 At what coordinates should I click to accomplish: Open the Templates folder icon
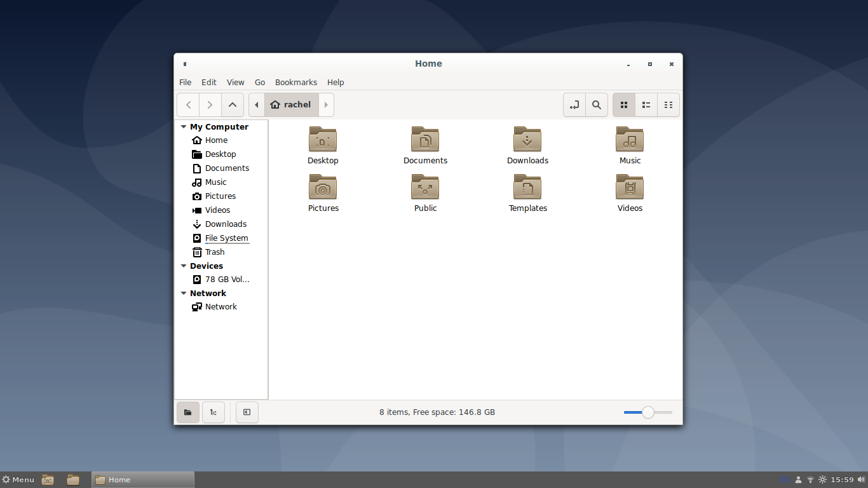point(527,187)
